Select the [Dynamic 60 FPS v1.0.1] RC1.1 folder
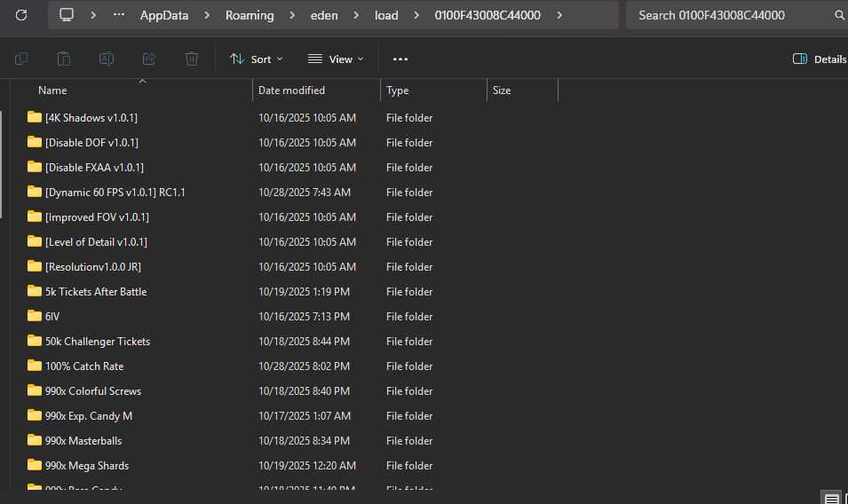This screenshot has width=848, height=504. [x=115, y=193]
